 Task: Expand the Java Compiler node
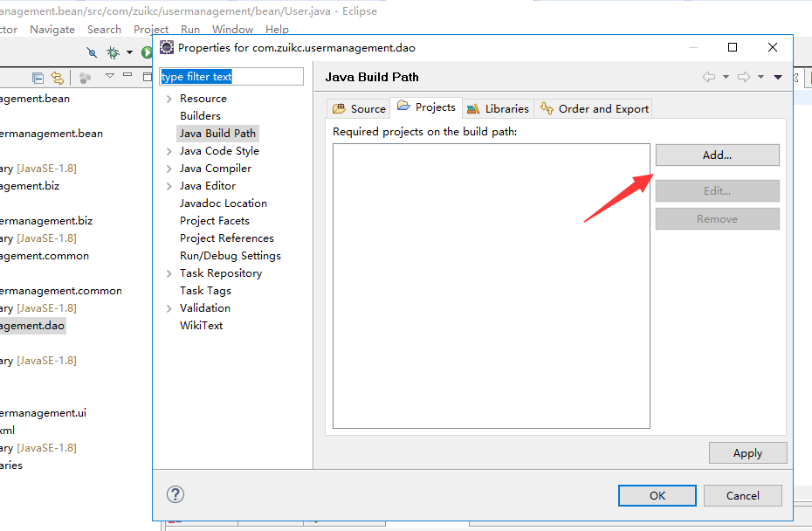click(x=169, y=169)
